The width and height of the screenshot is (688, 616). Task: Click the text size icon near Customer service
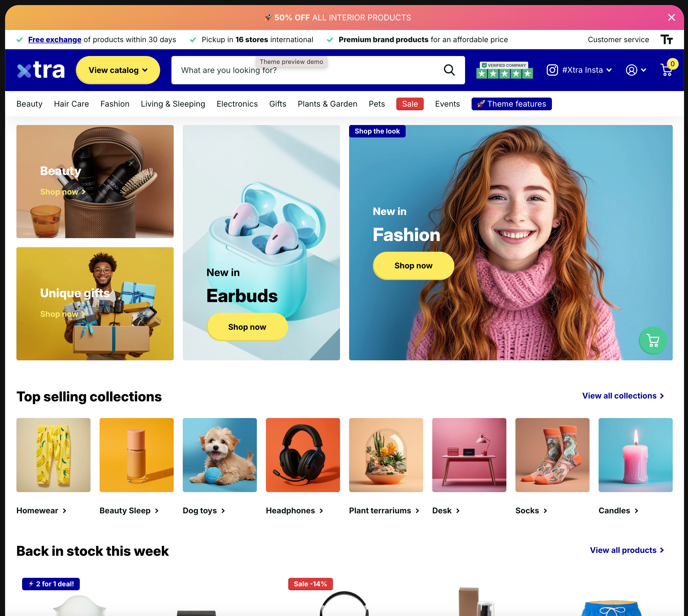tap(666, 40)
